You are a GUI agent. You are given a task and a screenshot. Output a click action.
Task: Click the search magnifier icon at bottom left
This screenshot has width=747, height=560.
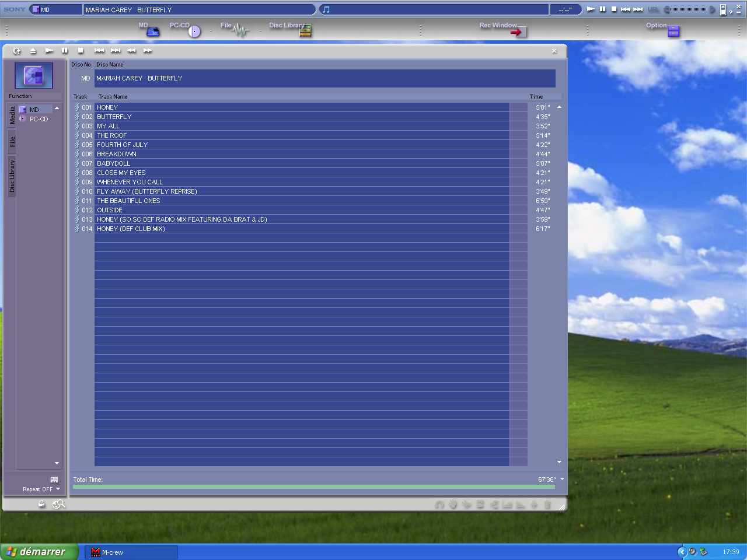pos(58,504)
